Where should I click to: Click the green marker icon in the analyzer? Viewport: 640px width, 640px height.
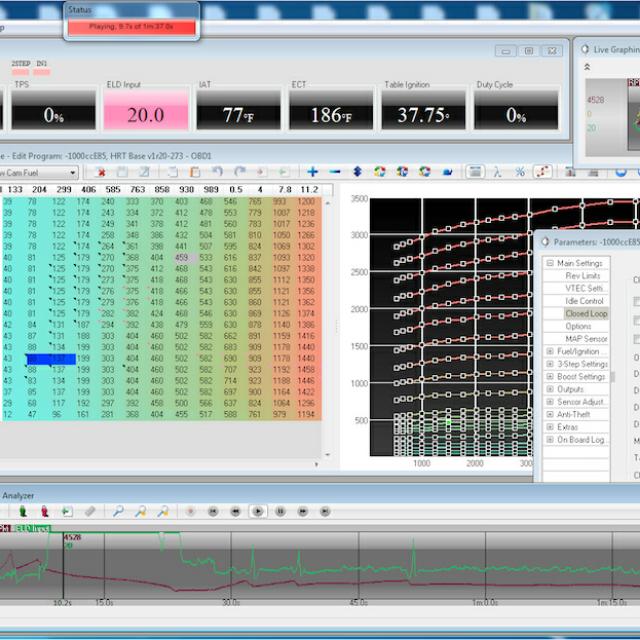(22, 511)
